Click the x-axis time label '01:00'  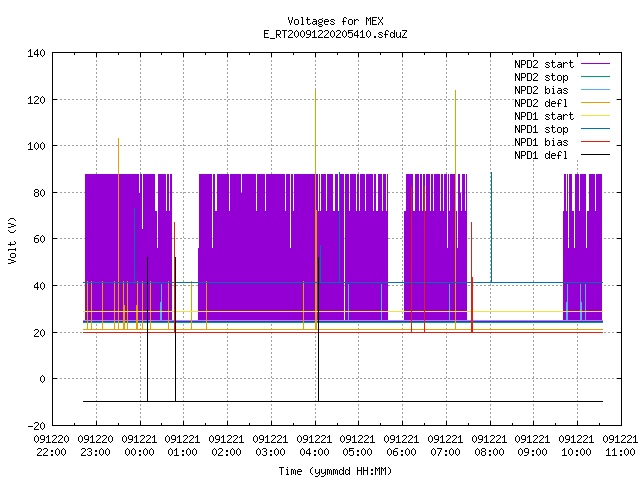[182, 452]
